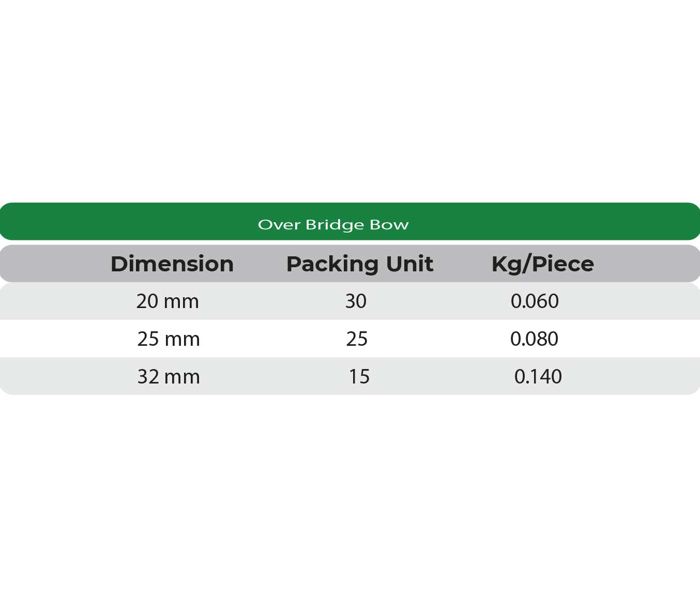
Task: Select packing unit value 25 in second row
Action: pos(357,339)
